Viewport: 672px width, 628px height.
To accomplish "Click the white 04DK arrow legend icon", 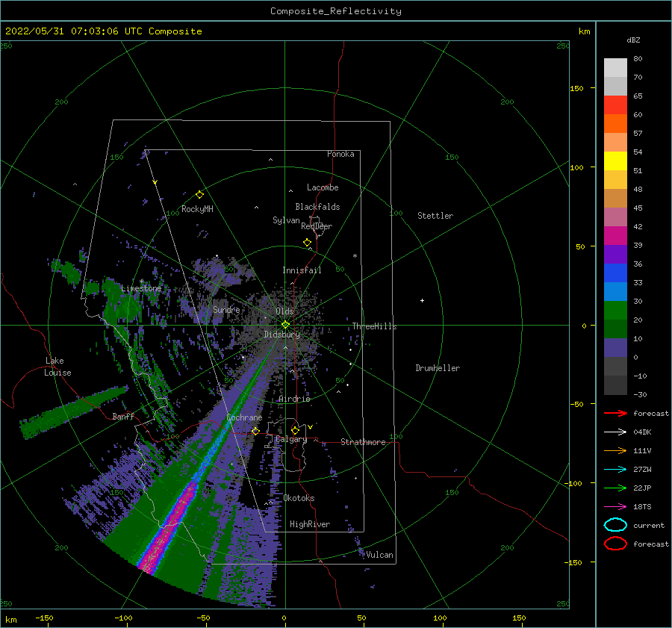I will (615, 432).
